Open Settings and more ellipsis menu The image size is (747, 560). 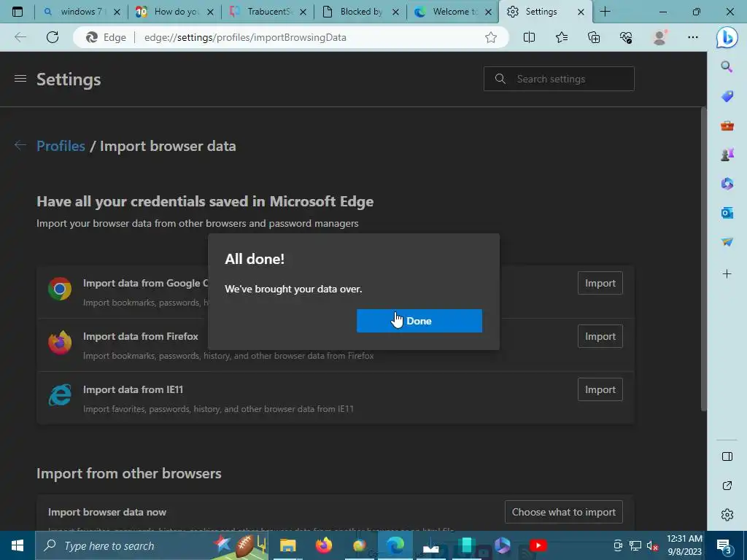693,37
